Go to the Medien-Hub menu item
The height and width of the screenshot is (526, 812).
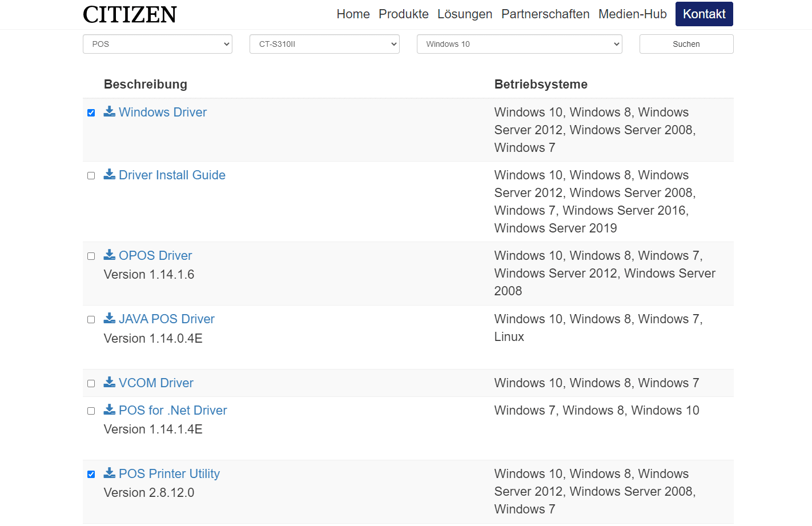coord(633,14)
